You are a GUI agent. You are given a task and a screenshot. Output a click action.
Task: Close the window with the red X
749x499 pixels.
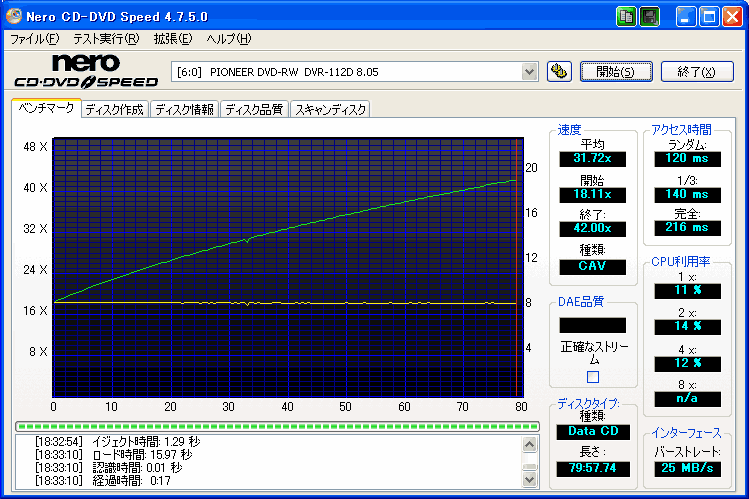click(x=731, y=17)
